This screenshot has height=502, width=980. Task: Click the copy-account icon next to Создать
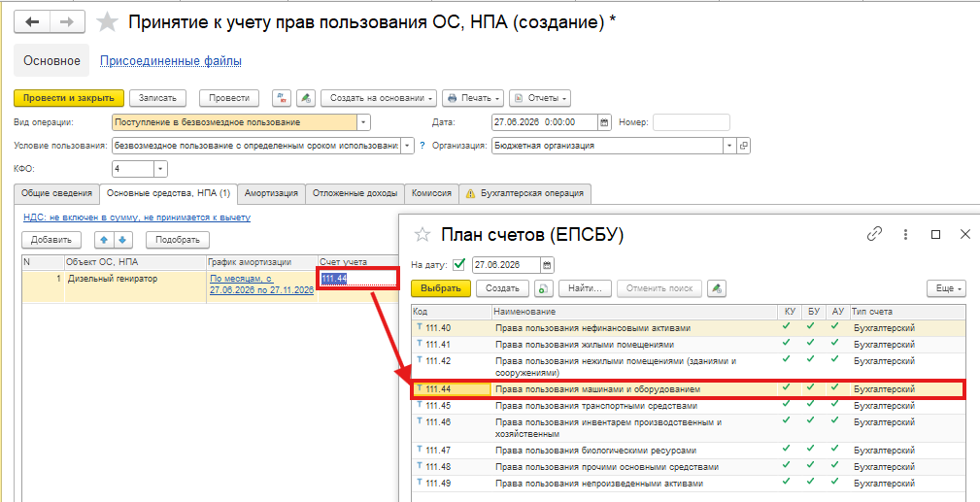pyautogui.click(x=542, y=288)
